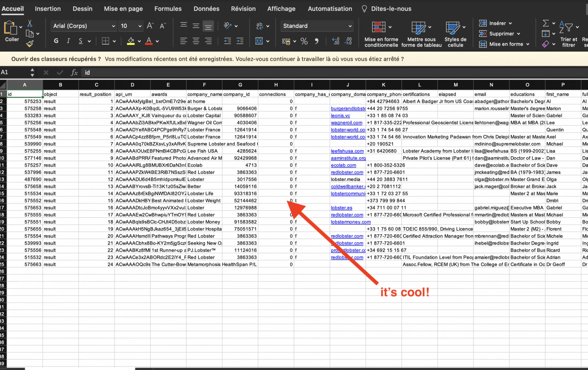Click the currency format icon
This screenshot has height=370, width=588.
286,41
